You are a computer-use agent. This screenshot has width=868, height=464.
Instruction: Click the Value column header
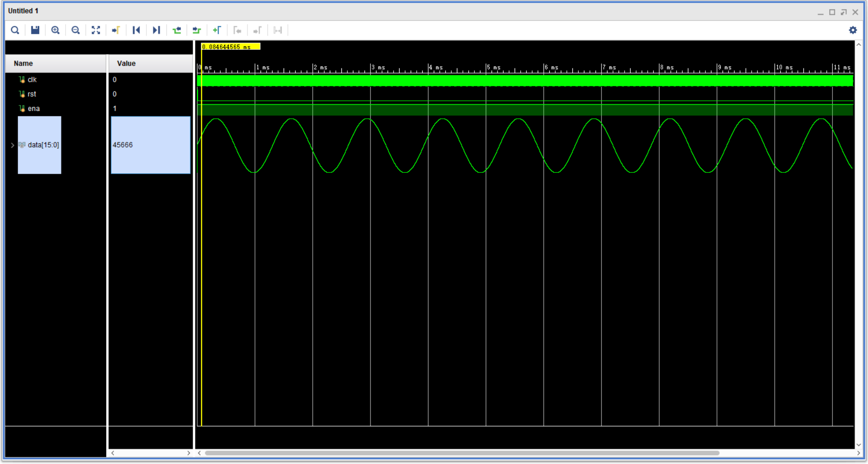coord(126,63)
